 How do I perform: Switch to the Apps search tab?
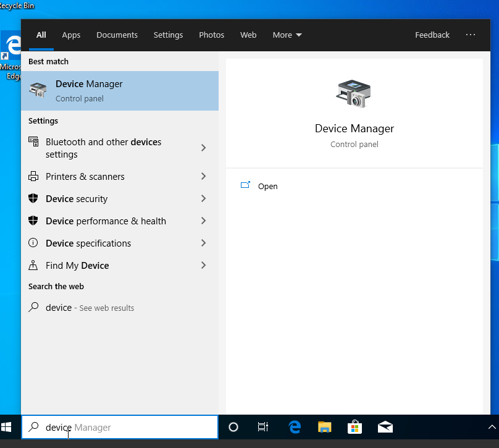point(71,35)
